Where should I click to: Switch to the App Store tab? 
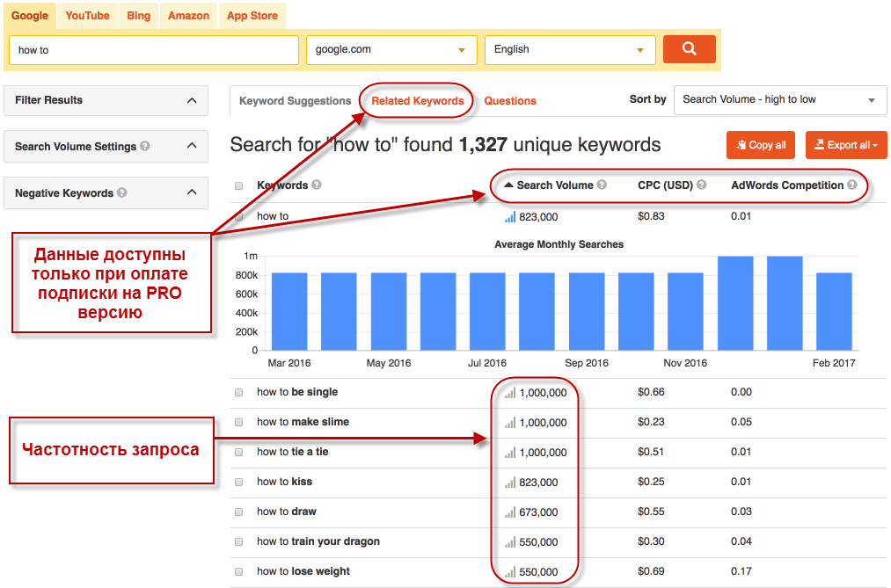click(252, 15)
